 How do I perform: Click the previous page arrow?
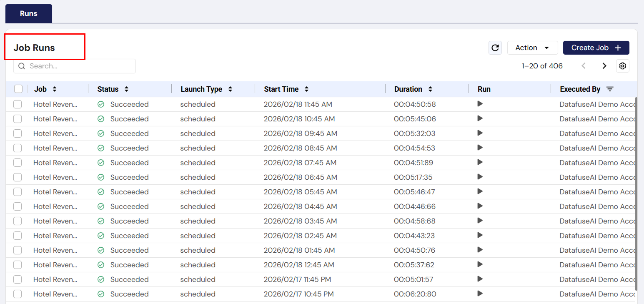[x=583, y=65]
